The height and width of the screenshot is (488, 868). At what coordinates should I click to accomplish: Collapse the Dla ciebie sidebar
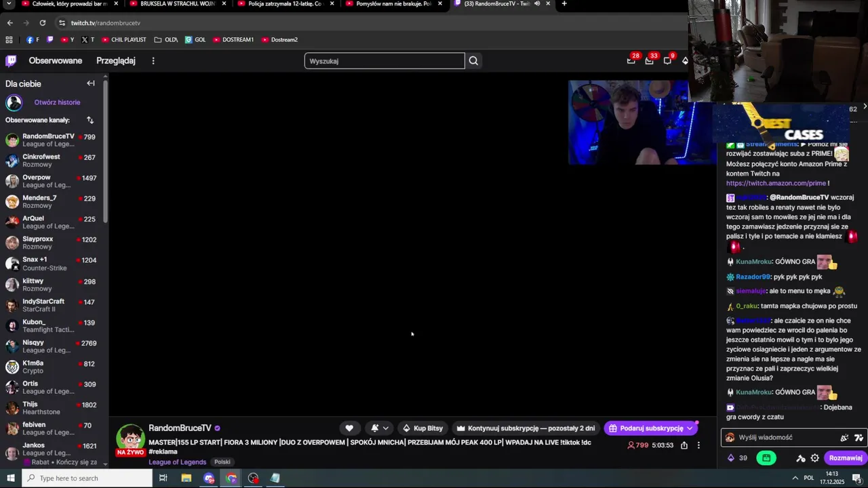(x=91, y=83)
